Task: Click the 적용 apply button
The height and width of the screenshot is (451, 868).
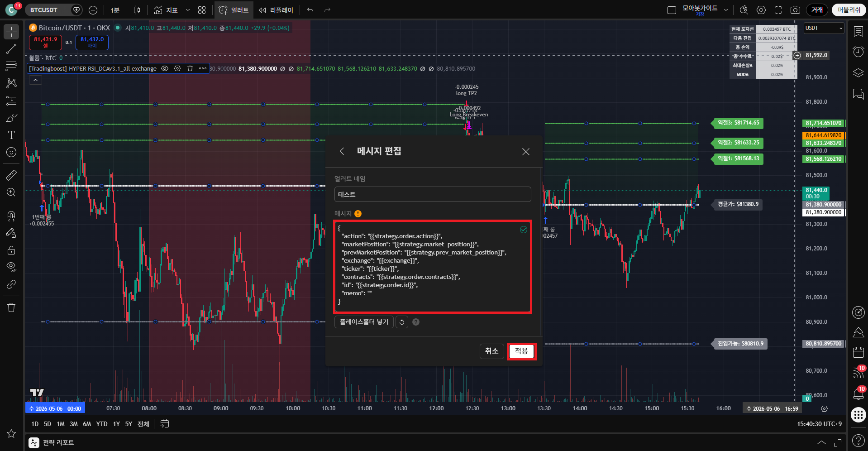Action: tap(521, 351)
